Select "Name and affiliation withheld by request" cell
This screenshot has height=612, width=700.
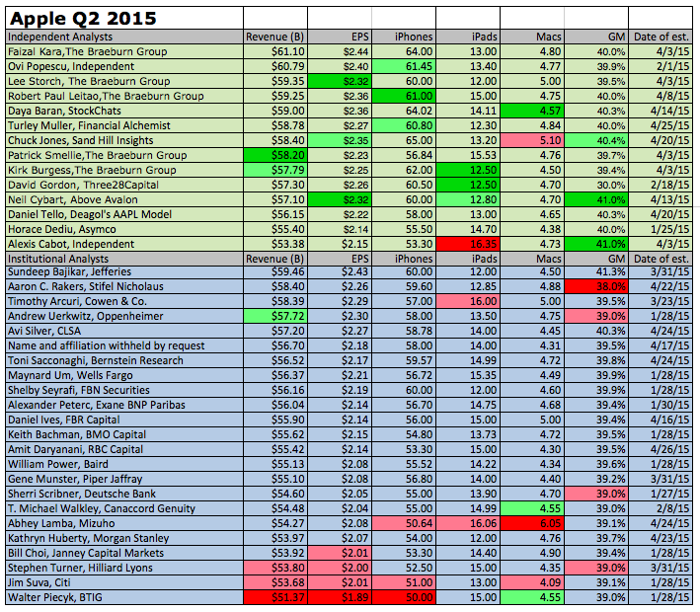123,345
